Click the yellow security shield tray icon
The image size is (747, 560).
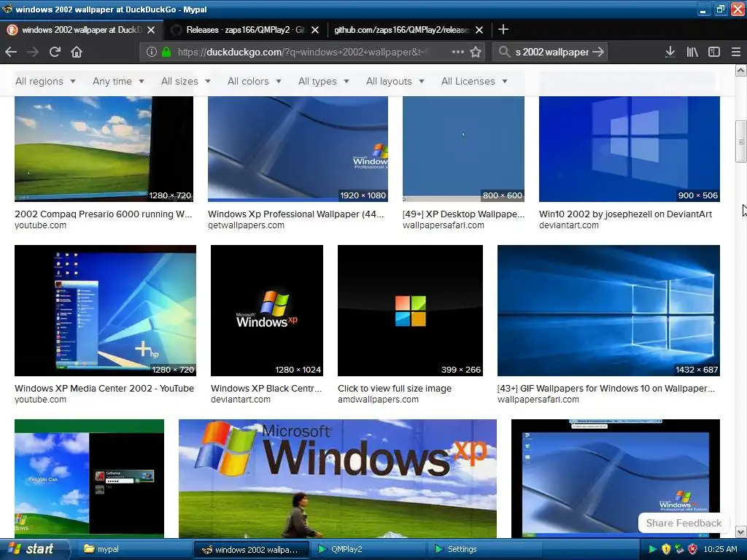666,549
